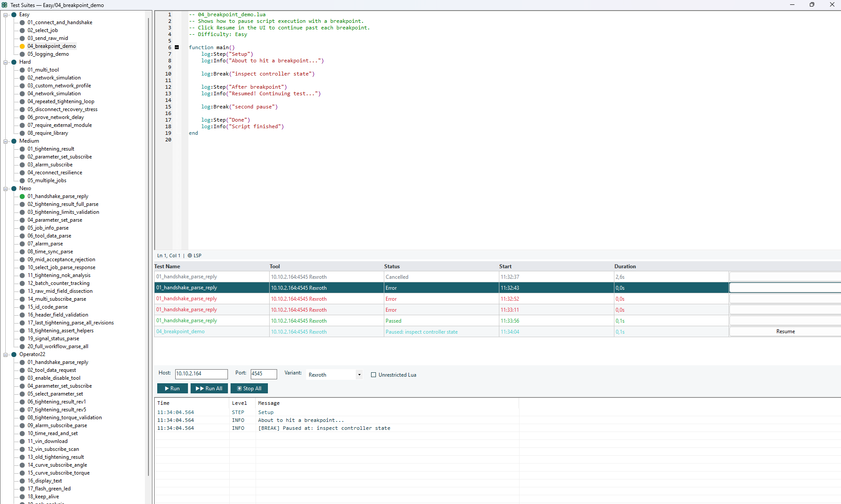Click the yellow status dot beside 04_breakpoint_demo

click(22, 46)
